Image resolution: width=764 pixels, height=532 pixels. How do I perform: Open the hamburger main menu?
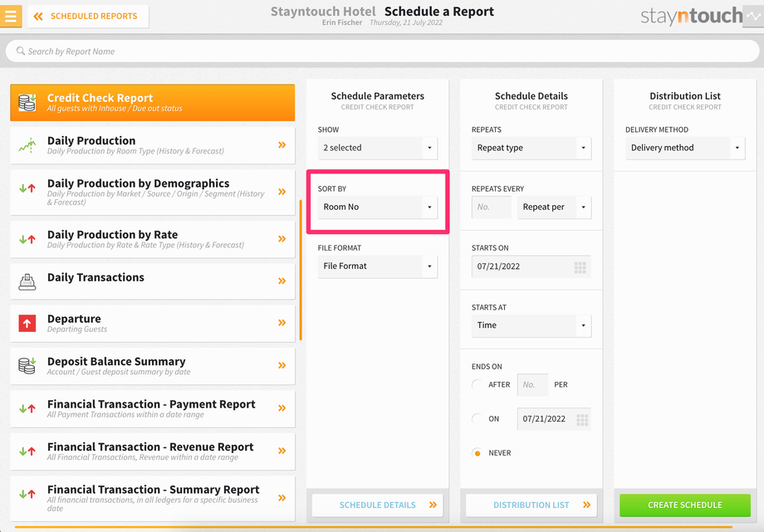click(10, 16)
